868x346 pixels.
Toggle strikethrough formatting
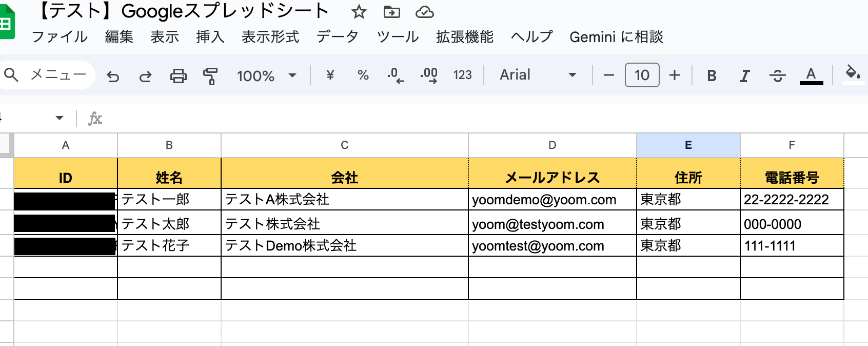pos(778,76)
